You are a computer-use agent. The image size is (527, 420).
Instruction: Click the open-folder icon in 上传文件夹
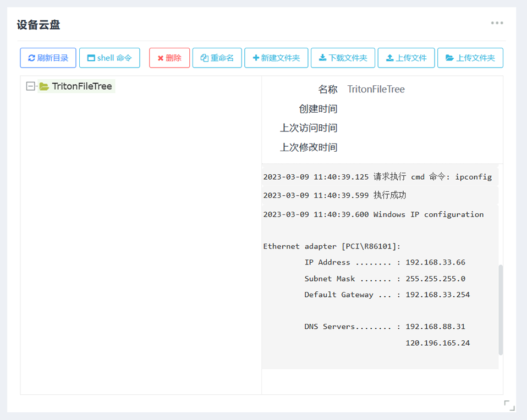[449, 58]
